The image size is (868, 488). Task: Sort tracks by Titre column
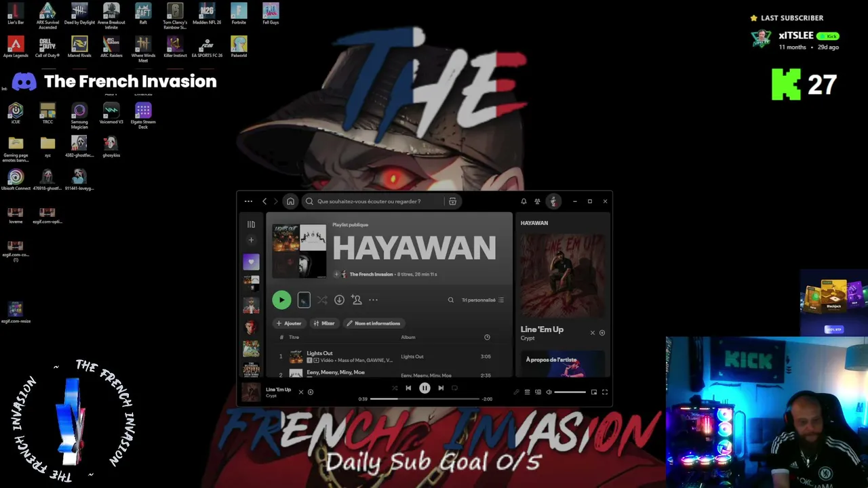(x=294, y=337)
